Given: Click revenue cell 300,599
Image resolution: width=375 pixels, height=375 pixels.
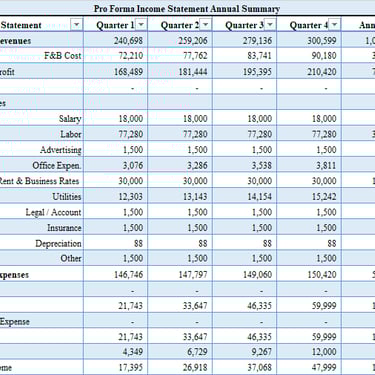Looking at the screenshot, I should click(322, 41).
